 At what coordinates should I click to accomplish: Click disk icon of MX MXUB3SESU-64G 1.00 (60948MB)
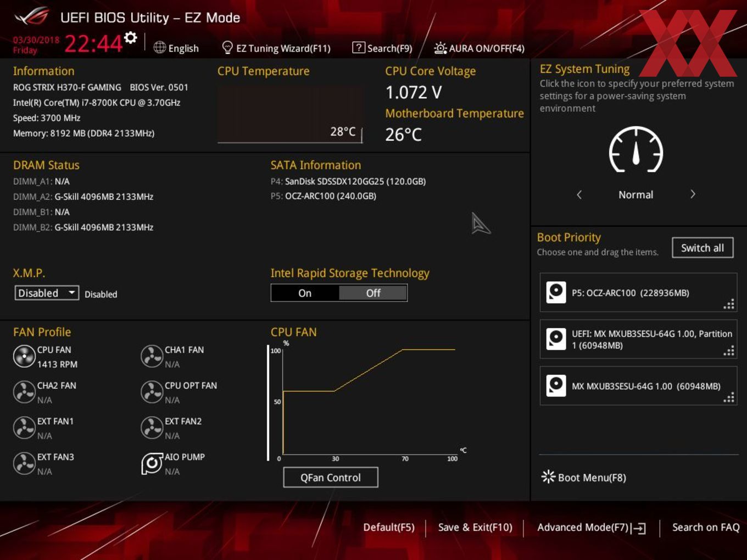click(556, 385)
